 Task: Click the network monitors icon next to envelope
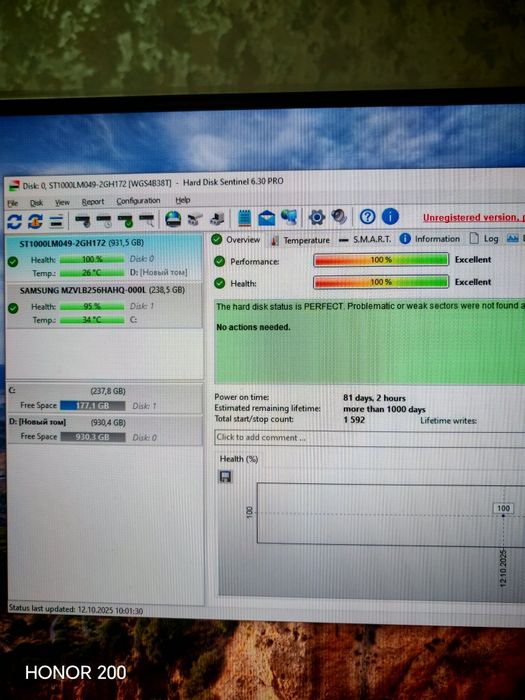pos(289,217)
